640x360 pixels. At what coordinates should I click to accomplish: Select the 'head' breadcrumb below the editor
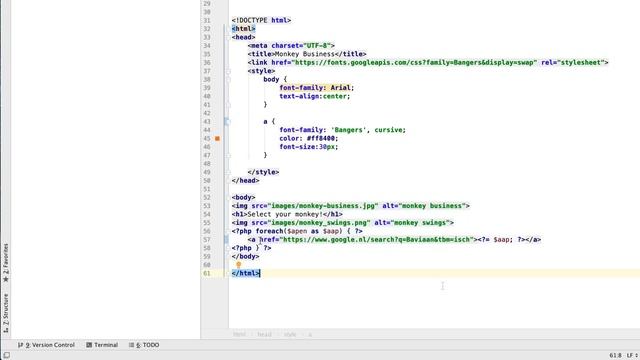pyautogui.click(x=264, y=334)
